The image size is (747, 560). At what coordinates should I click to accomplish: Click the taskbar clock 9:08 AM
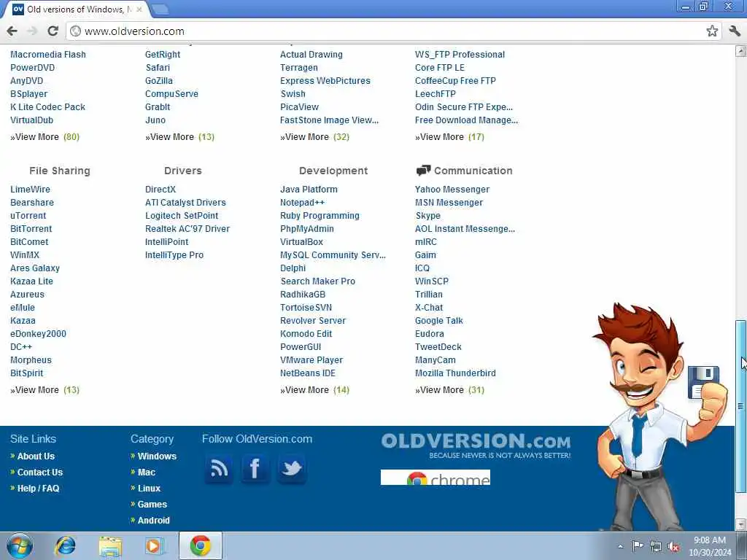coord(710,540)
